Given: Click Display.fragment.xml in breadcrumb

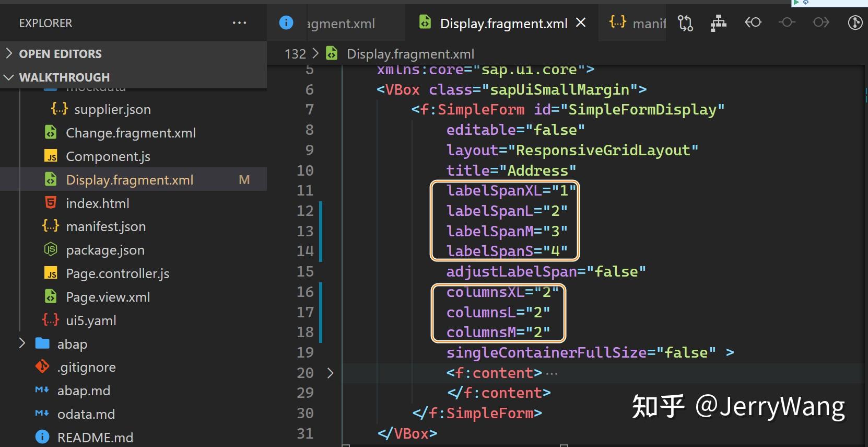Looking at the screenshot, I should coord(410,54).
